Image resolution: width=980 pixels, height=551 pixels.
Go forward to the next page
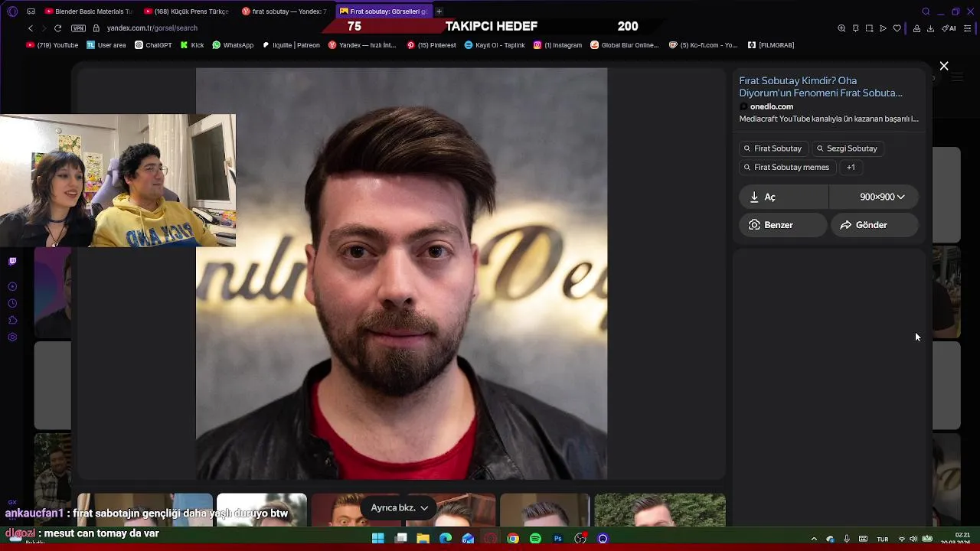(x=44, y=28)
